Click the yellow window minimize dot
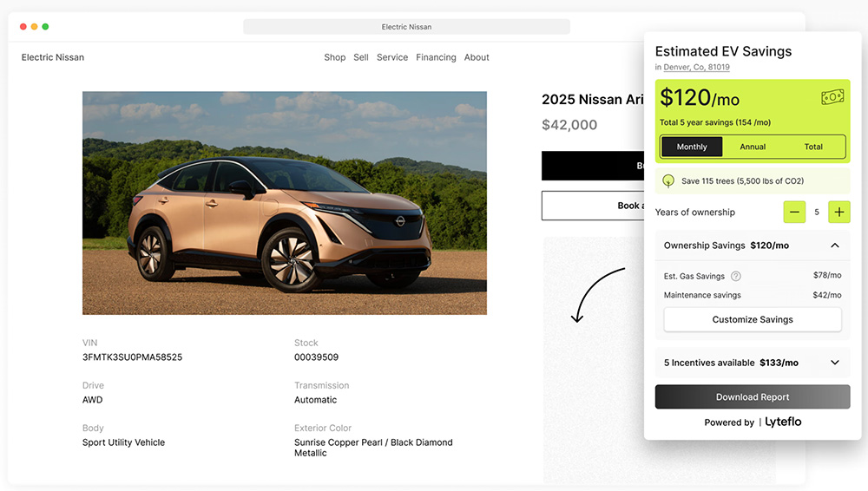 click(35, 27)
